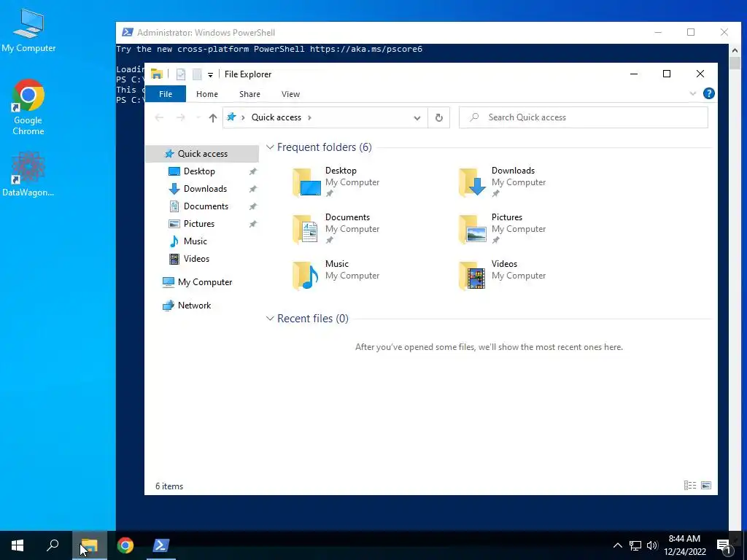
Task: Click the Desktop pin icon in navigation pane
Action: [x=253, y=171]
